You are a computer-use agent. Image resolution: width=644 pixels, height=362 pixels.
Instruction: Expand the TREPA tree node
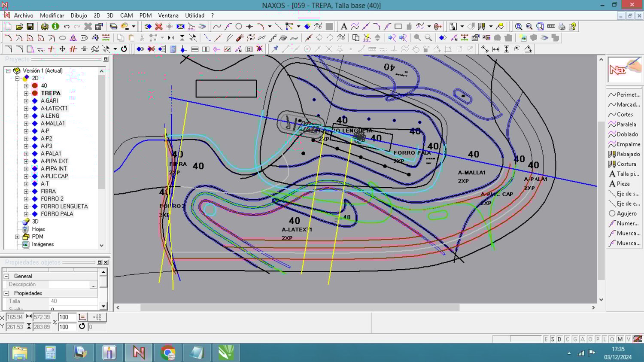tap(26, 93)
